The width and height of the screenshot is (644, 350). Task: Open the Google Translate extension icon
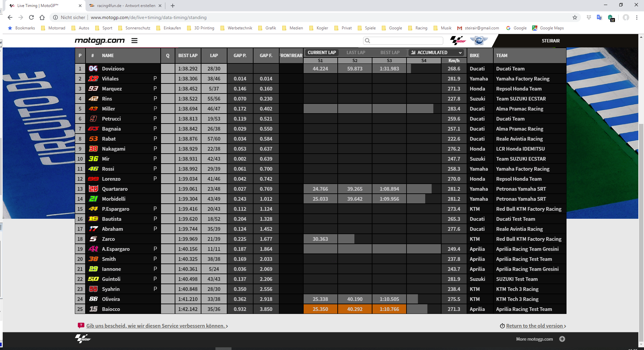600,17
